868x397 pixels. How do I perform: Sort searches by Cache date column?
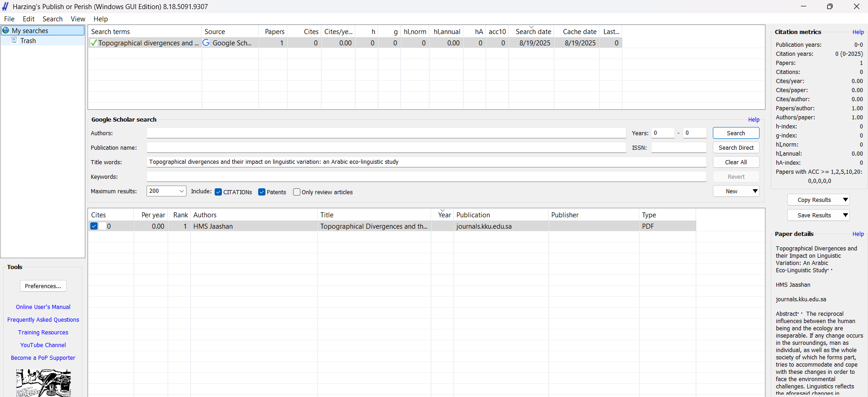[x=577, y=31]
